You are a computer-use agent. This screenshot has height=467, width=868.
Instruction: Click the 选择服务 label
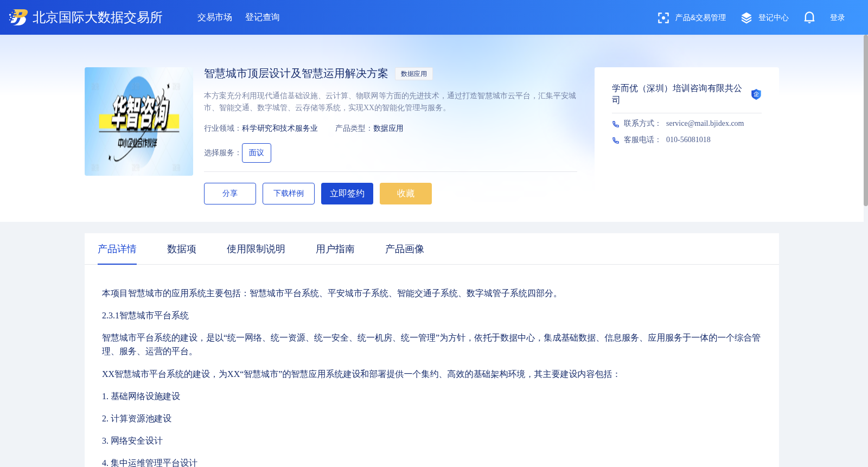click(x=222, y=153)
